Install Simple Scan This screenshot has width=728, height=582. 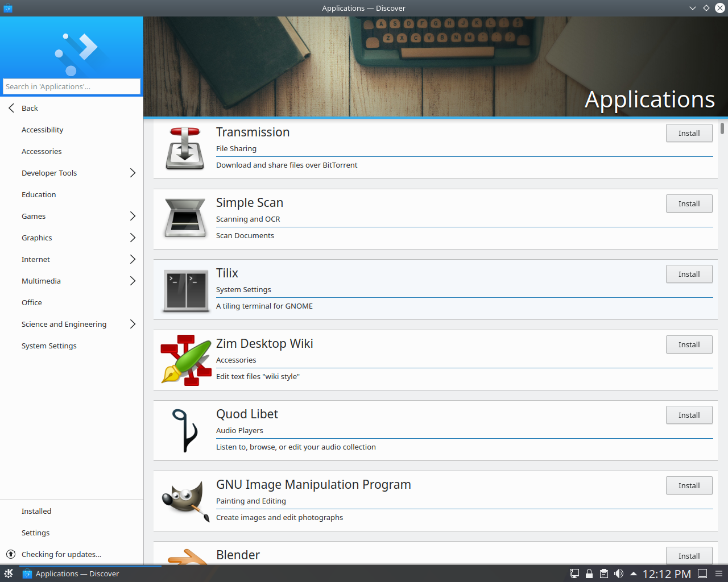[689, 203]
